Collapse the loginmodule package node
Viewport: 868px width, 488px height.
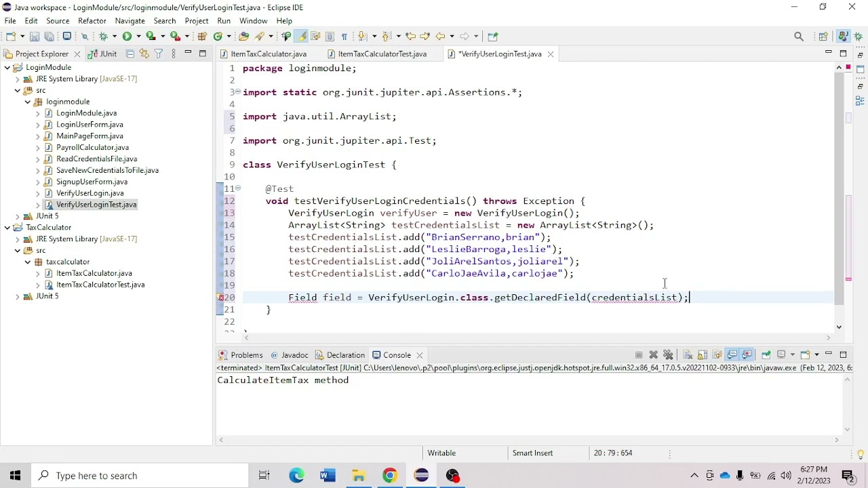[28, 102]
